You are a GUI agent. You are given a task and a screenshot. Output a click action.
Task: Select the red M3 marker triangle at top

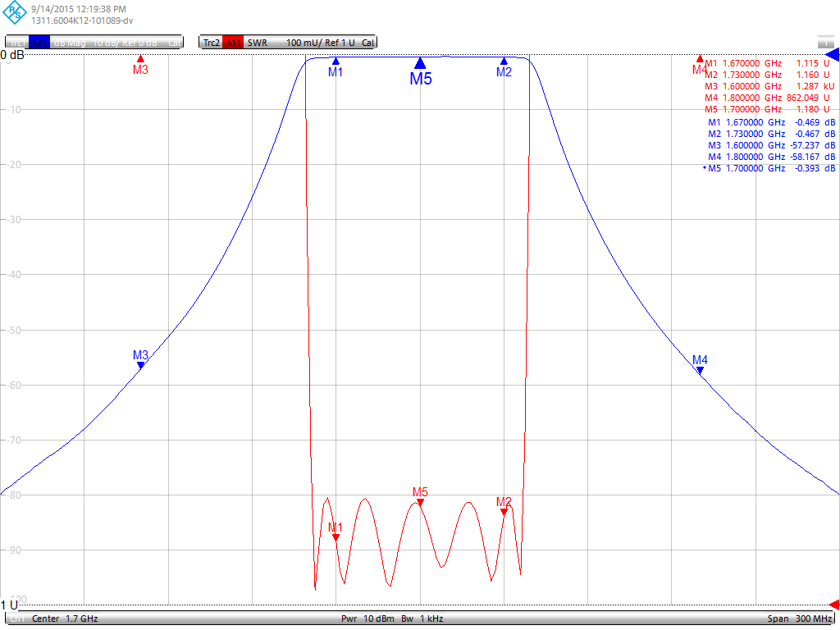[140, 58]
